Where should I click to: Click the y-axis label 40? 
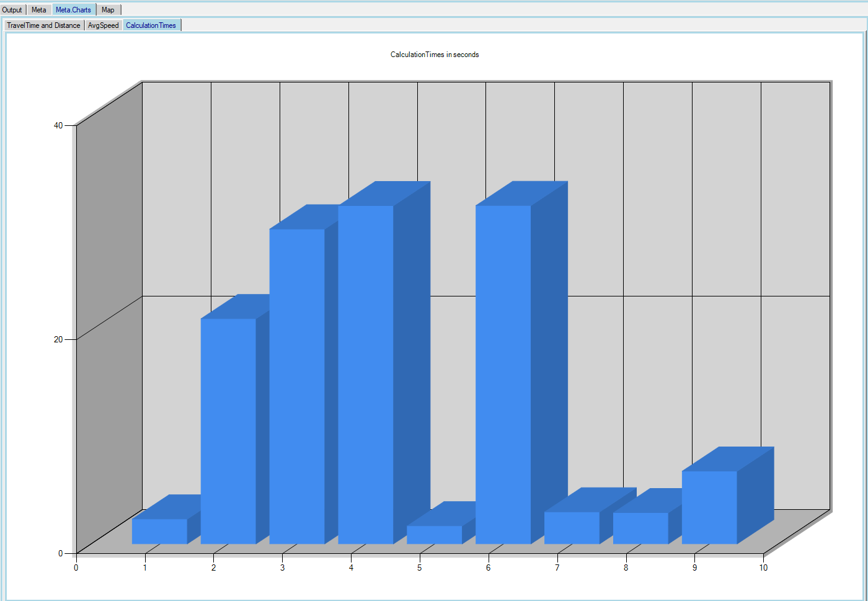(x=58, y=125)
